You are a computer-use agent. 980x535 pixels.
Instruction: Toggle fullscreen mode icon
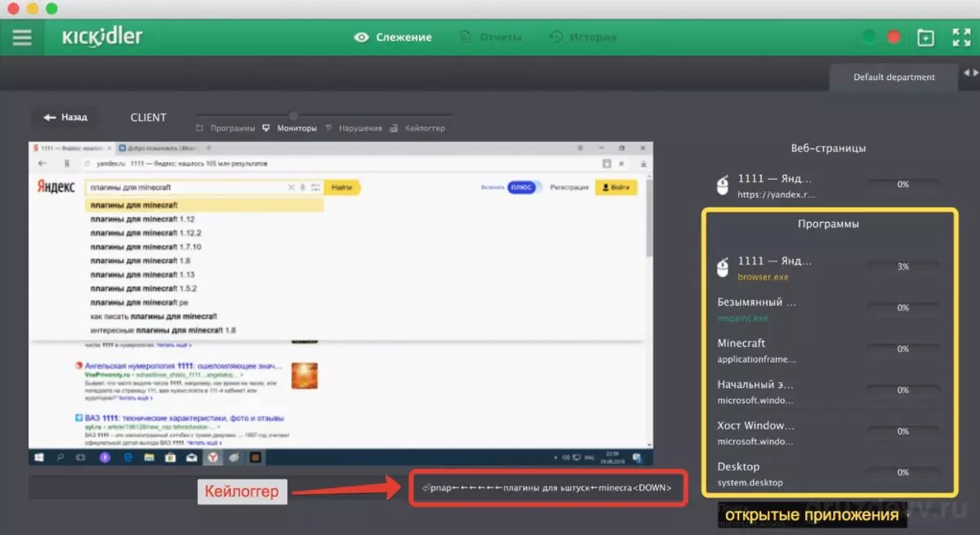tap(961, 38)
